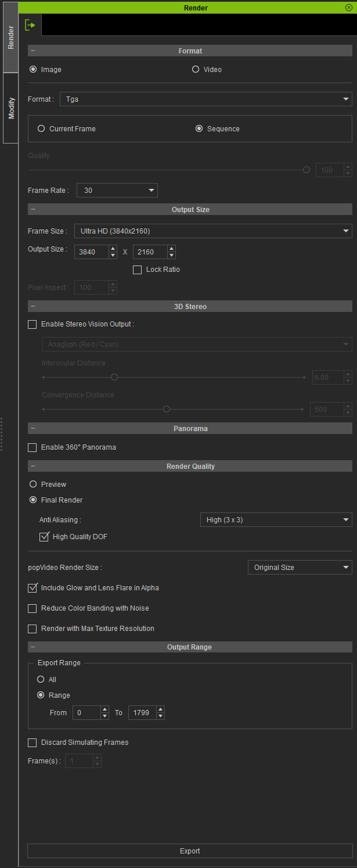Click the green export icon at top
Image resolution: width=357 pixels, height=868 pixels.
tap(30, 26)
